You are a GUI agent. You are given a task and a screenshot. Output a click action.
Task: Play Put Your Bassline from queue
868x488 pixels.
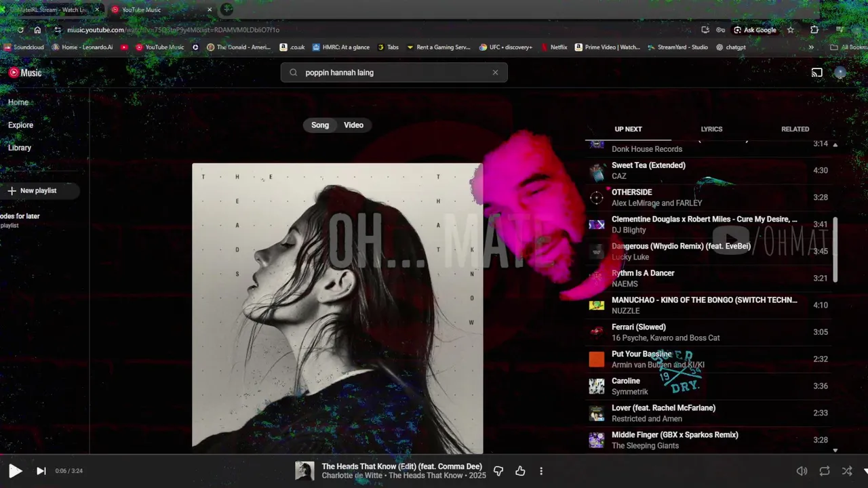pos(709,359)
